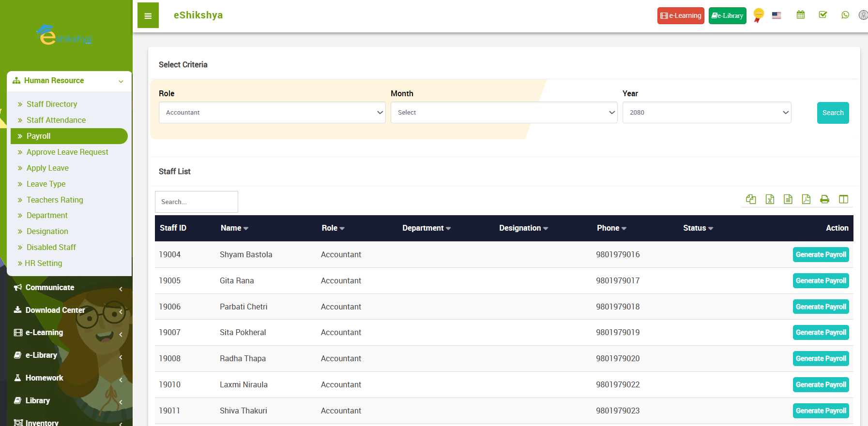Open the calendar icon in header
The image size is (868, 426).
pos(801,15)
